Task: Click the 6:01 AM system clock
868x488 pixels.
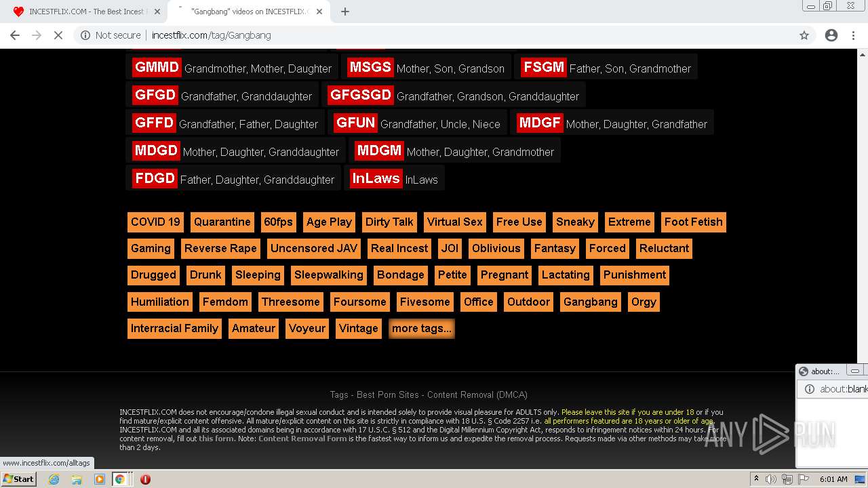Action: click(833, 479)
